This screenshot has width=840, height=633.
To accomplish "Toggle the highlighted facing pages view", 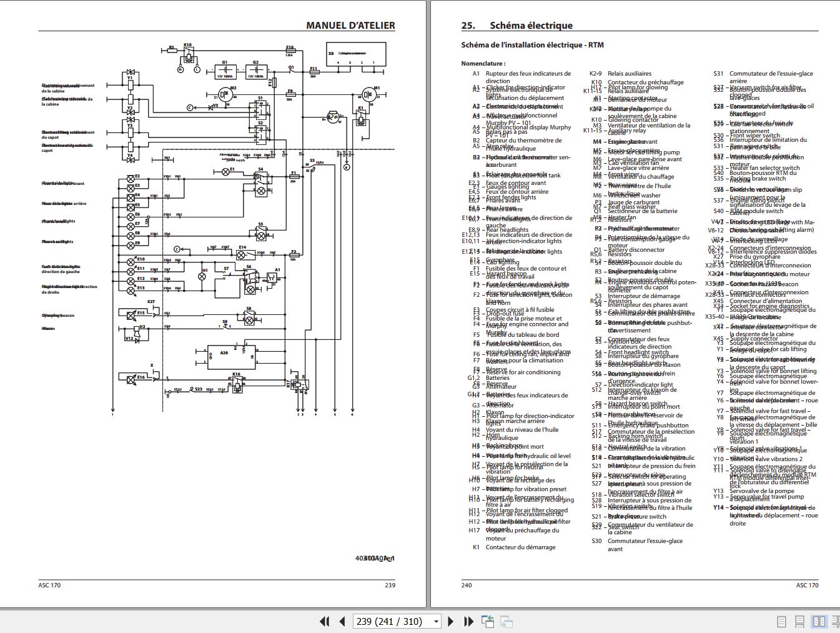I will 819,622.
